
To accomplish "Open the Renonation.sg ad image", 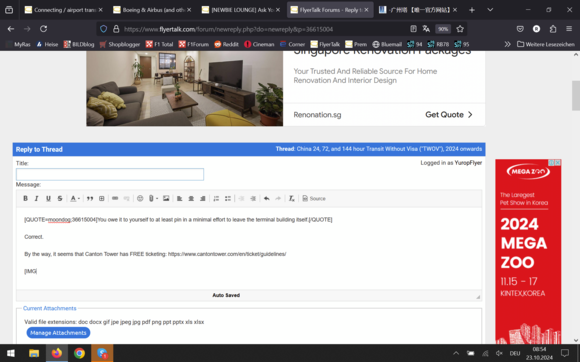I will click(x=185, y=88).
